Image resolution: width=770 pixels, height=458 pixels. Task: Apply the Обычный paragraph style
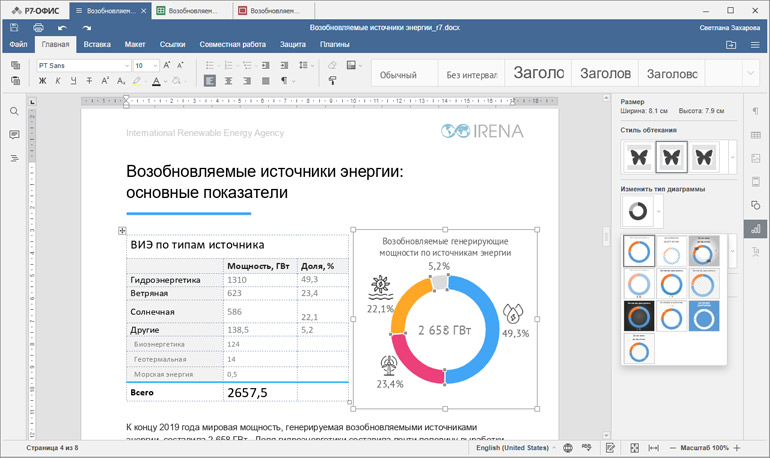point(398,74)
